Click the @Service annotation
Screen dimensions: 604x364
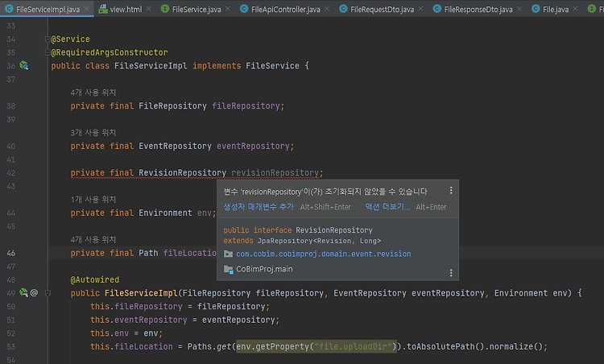click(71, 39)
